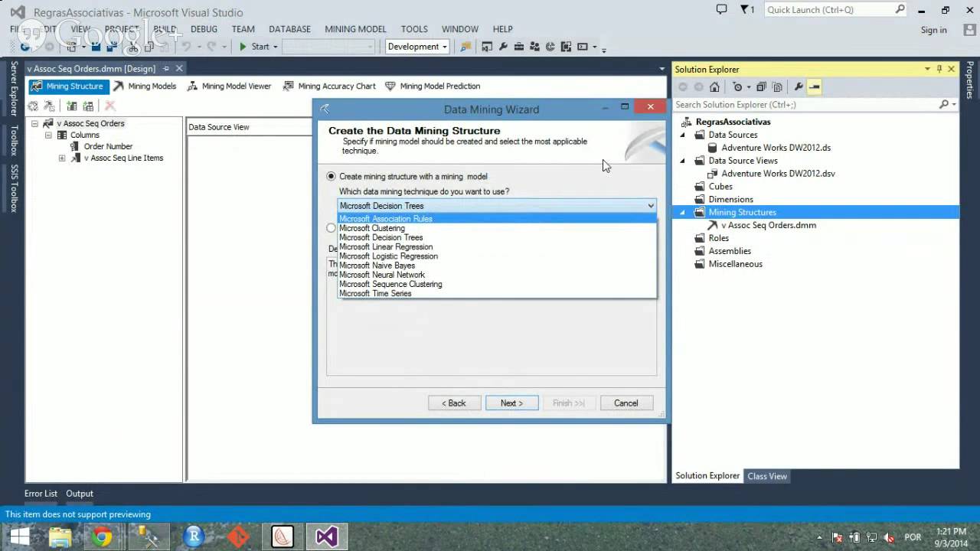
Task: Click Next in the Data Mining Wizard
Action: [511, 403]
